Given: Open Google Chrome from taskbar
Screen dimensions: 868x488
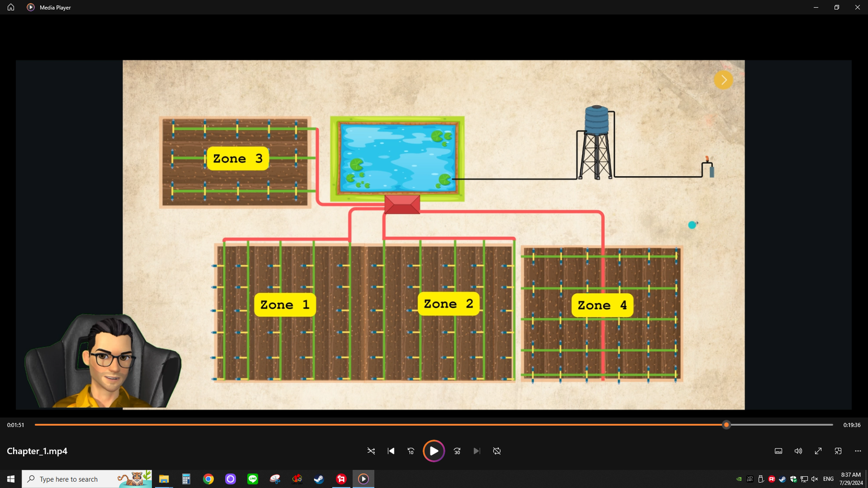Looking at the screenshot, I should (x=209, y=479).
